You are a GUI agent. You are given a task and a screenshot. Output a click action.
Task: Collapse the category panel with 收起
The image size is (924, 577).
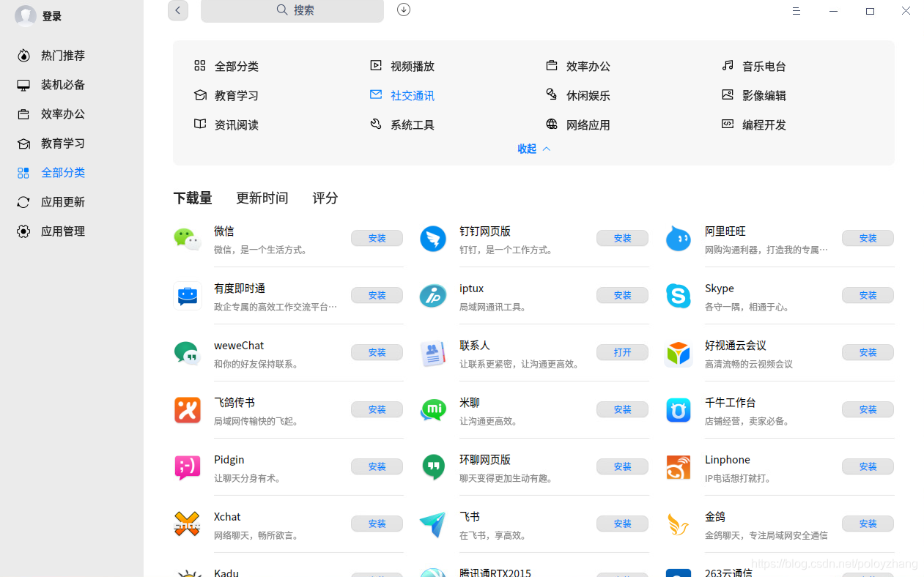533,149
